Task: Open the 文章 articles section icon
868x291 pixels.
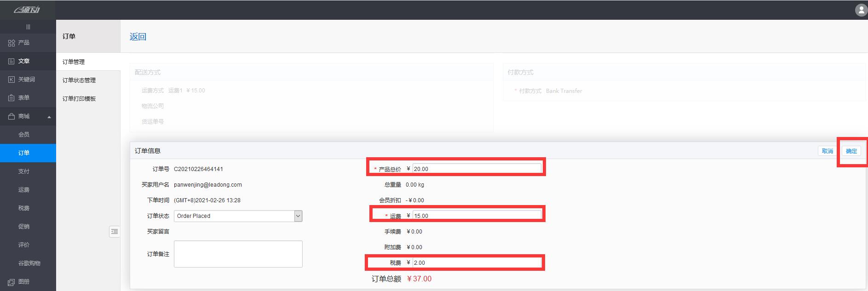Action: point(11,61)
